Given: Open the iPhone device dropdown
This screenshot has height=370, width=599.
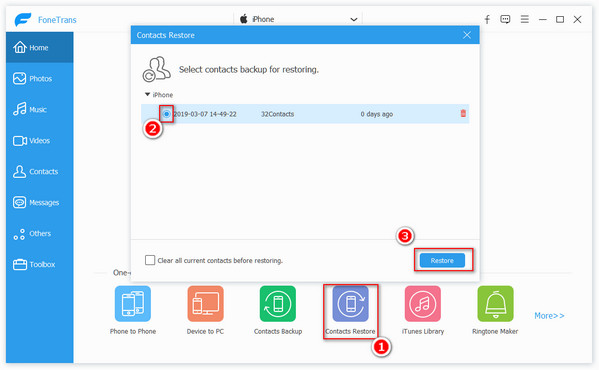Looking at the screenshot, I should [x=298, y=19].
